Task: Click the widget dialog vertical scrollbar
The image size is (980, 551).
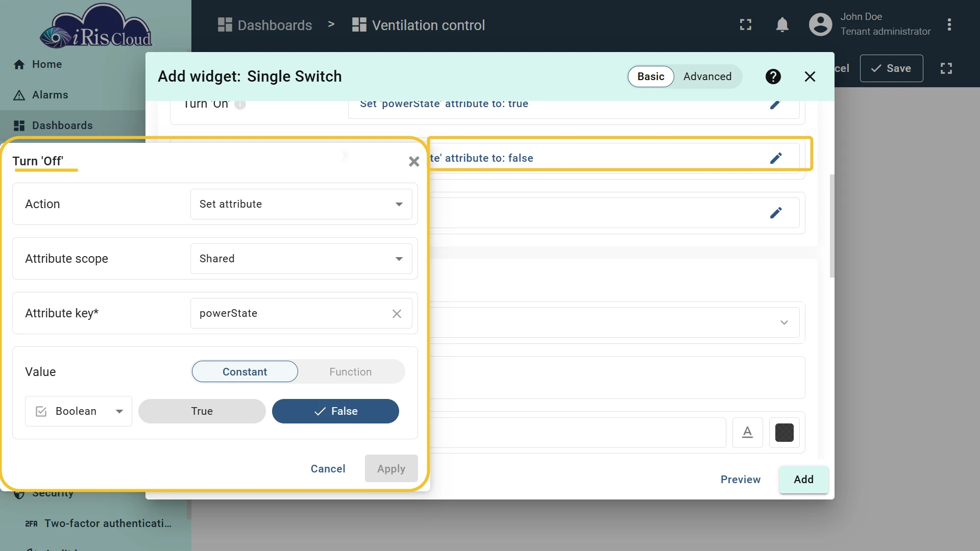Action: (832, 226)
